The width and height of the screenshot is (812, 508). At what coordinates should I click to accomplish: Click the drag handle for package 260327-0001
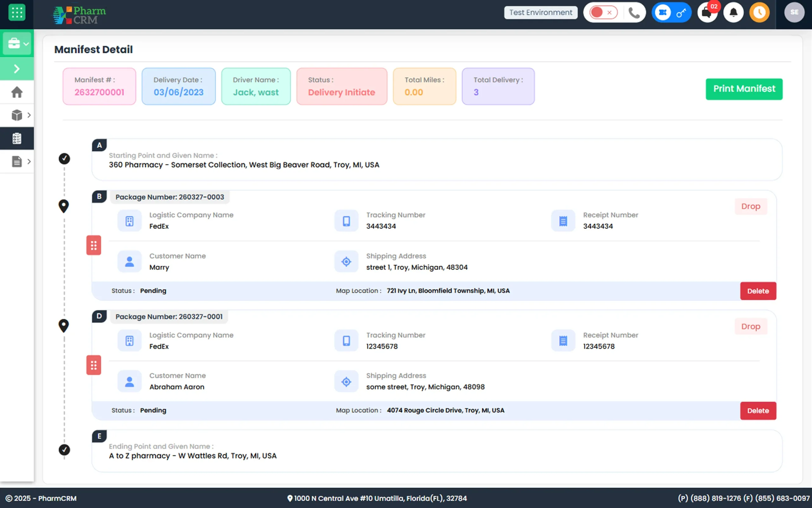94,365
